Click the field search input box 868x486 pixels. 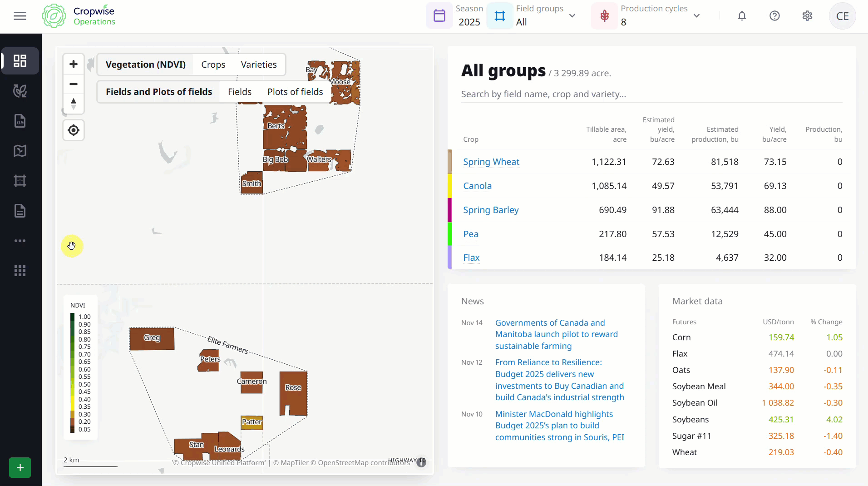point(651,94)
